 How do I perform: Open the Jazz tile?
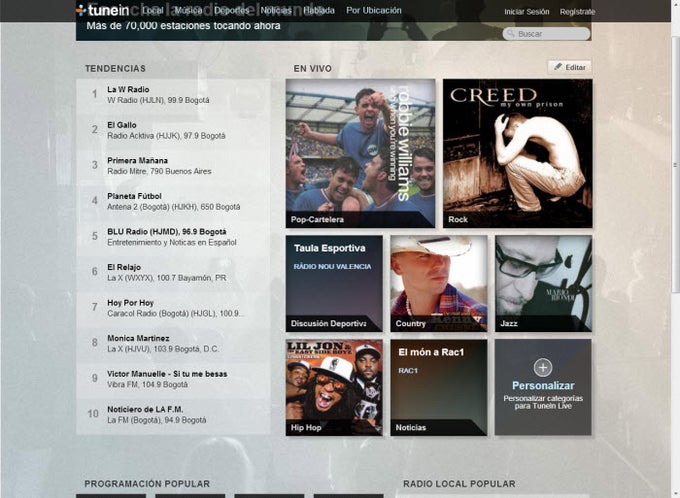[x=543, y=284]
